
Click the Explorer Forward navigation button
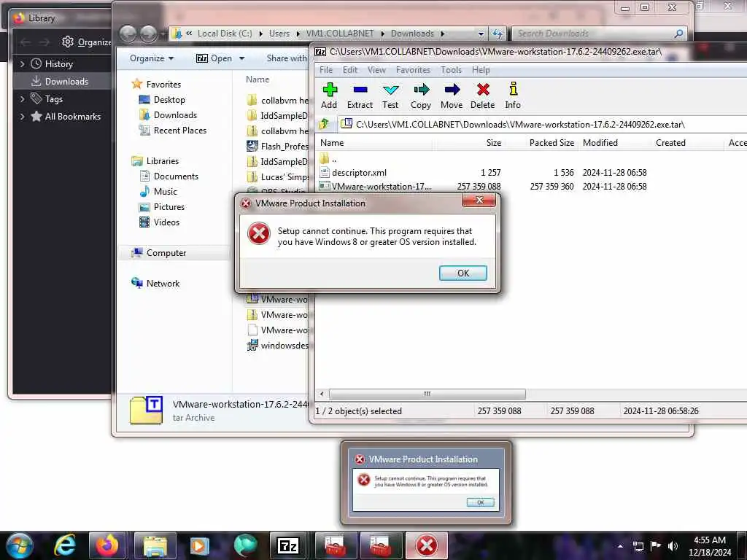click(148, 34)
